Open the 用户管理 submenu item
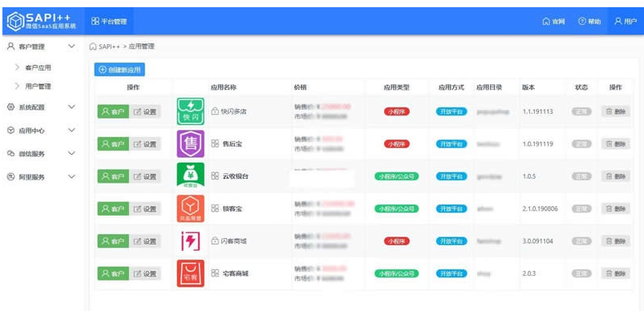 [38, 86]
